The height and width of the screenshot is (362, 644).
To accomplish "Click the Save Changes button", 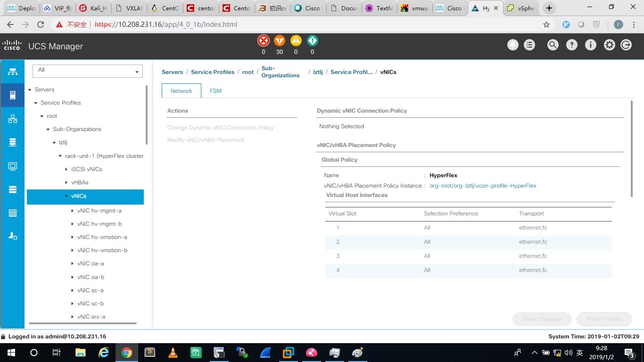I will pyautogui.click(x=542, y=319).
